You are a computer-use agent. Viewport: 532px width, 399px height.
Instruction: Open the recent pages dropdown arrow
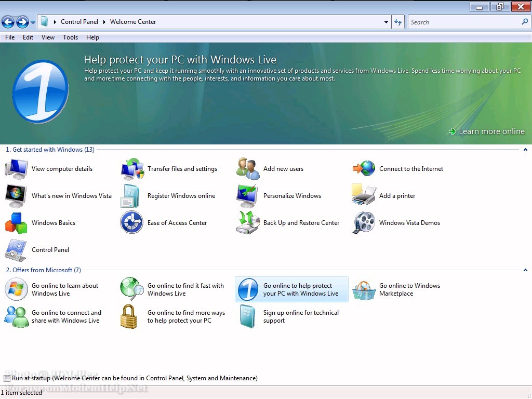point(33,22)
